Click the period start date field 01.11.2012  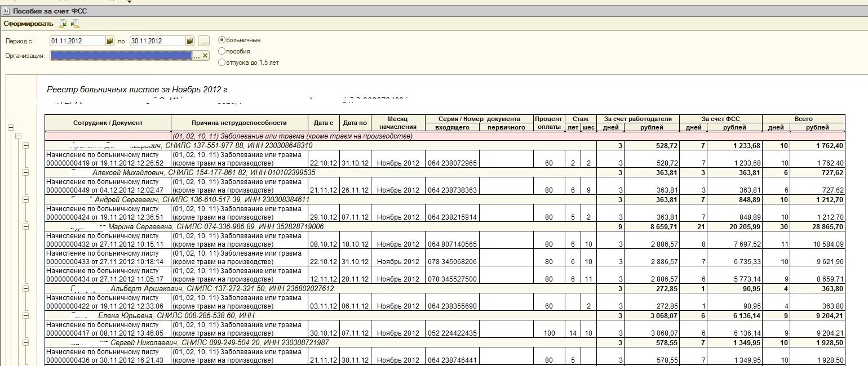(x=78, y=41)
